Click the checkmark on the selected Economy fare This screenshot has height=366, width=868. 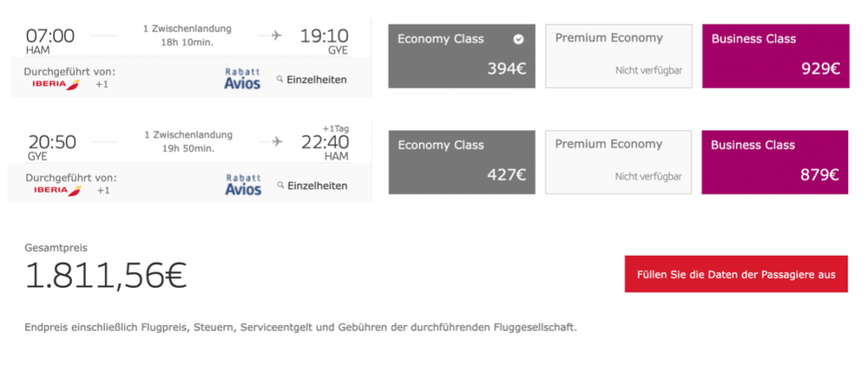tap(518, 39)
